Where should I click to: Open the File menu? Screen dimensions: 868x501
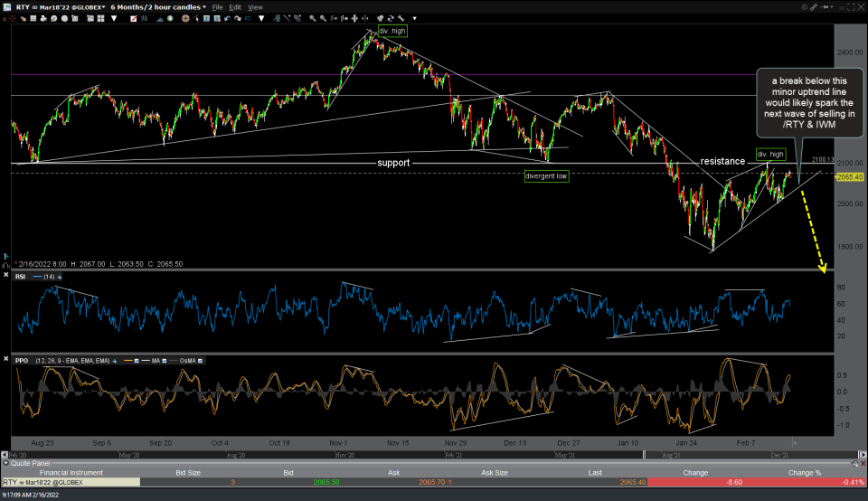[216, 6]
